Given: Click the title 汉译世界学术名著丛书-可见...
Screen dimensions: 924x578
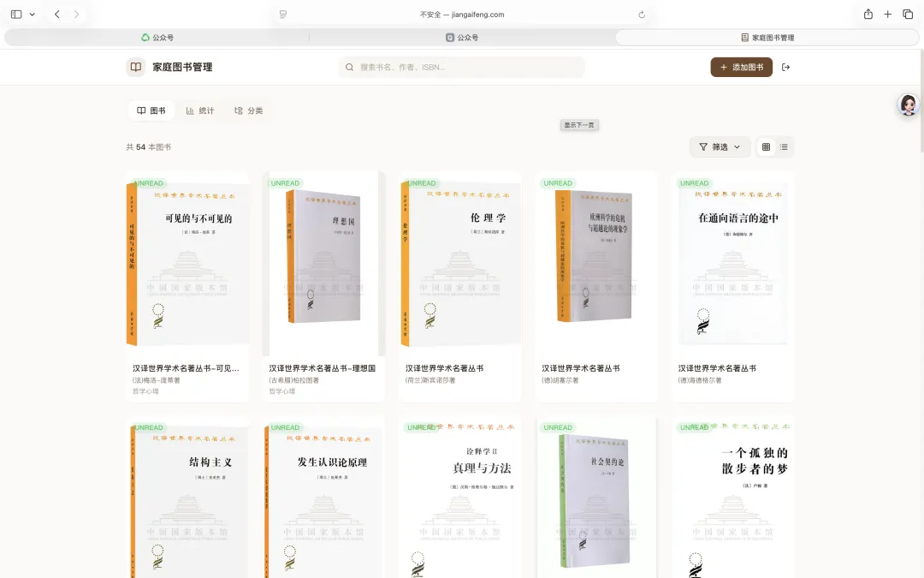Looking at the screenshot, I should tap(186, 368).
